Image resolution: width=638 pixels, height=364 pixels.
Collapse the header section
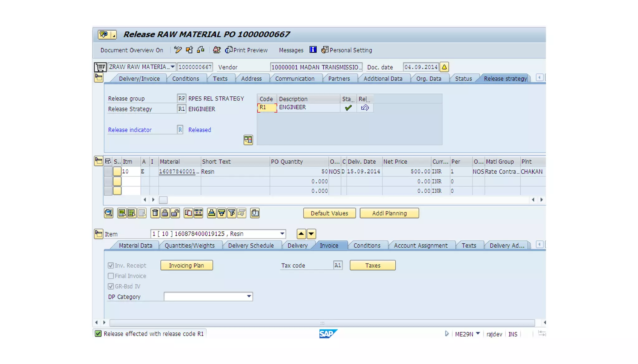[x=98, y=77]
